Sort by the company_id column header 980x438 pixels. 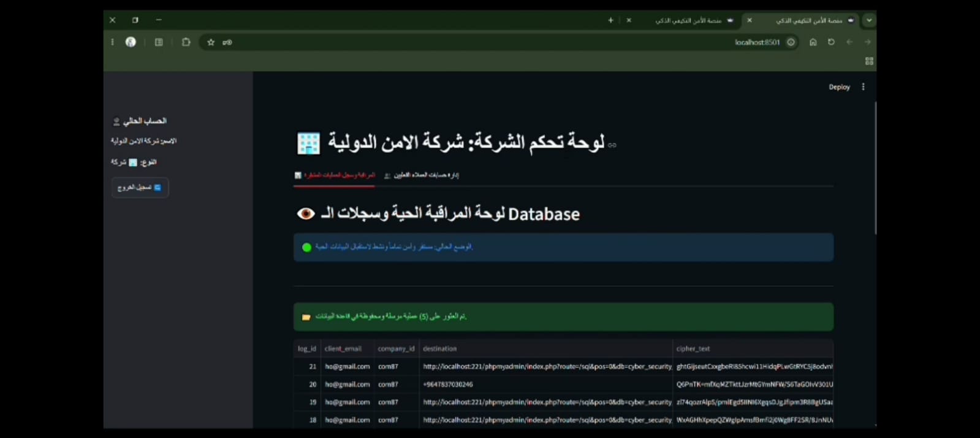[396, 348]
